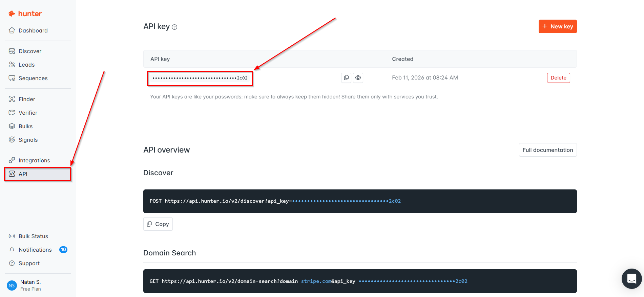Image resolution: width=644 pixels, height=297 pixels.
Task: Open the Support page
Action: [29, 263]
